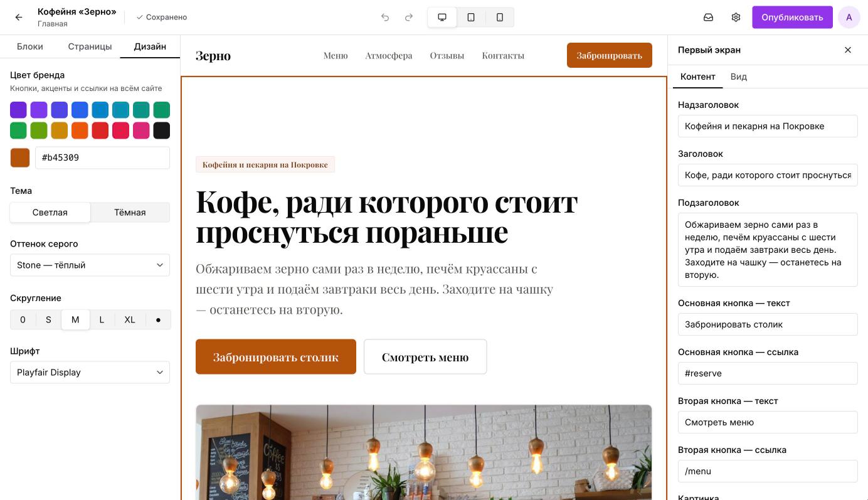Image resolution: width=868 pixels, height=500 pixels.
Task: Select the hero heading text in preview
Action: coord(386,216)
